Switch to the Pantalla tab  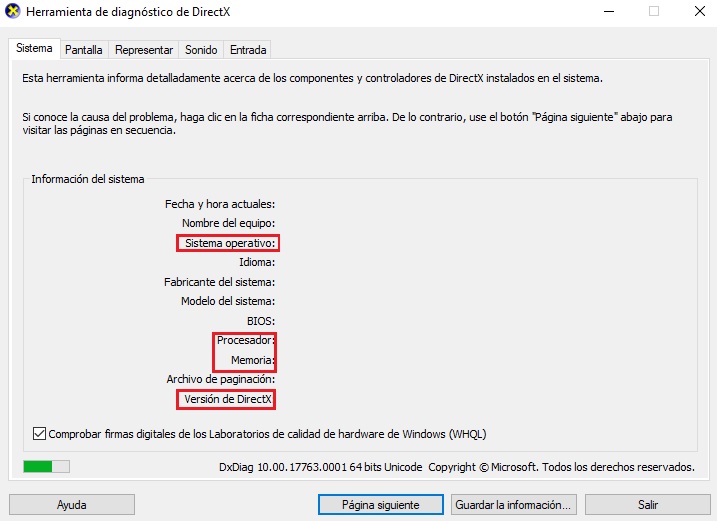click(x=84, y=50)
